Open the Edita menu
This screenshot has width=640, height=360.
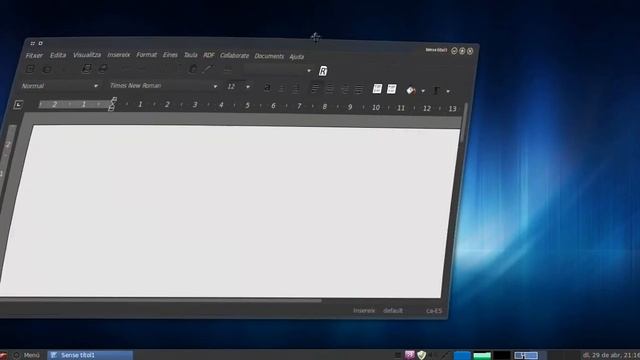coord(58,55)
